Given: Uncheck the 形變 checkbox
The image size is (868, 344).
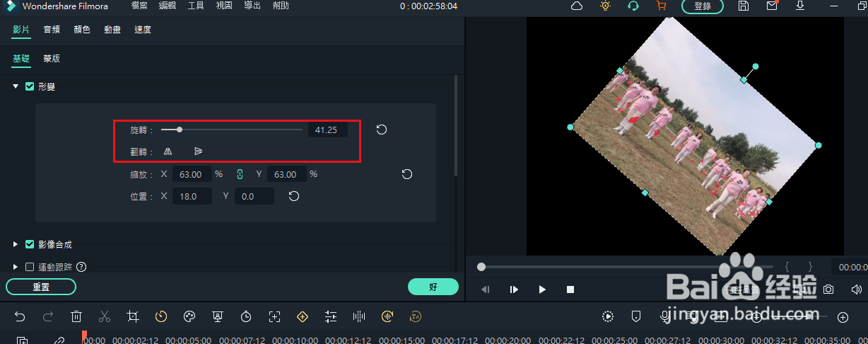Looking at the screenshot, I should click(x=30, y=86).
